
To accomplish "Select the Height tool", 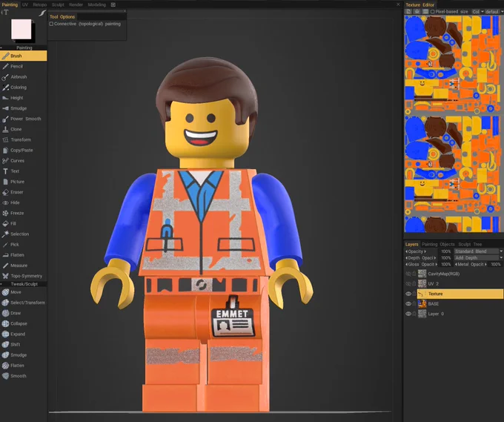I will 23,98.
